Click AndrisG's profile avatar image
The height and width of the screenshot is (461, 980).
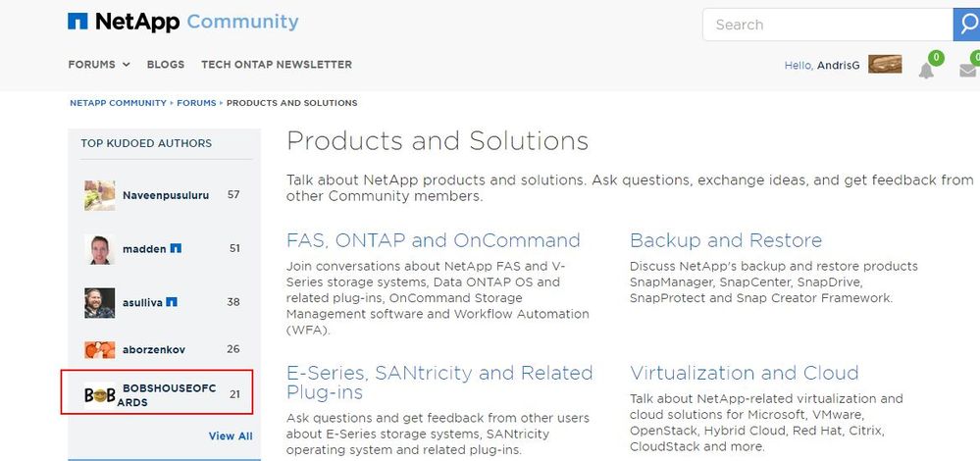point(885,65)
